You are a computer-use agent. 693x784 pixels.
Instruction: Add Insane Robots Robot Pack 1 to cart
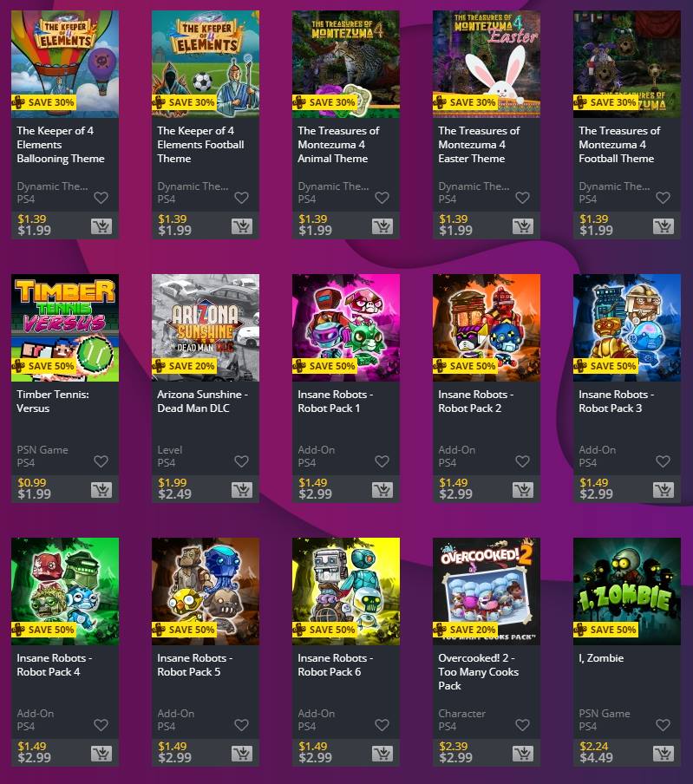tap(382, 490)
